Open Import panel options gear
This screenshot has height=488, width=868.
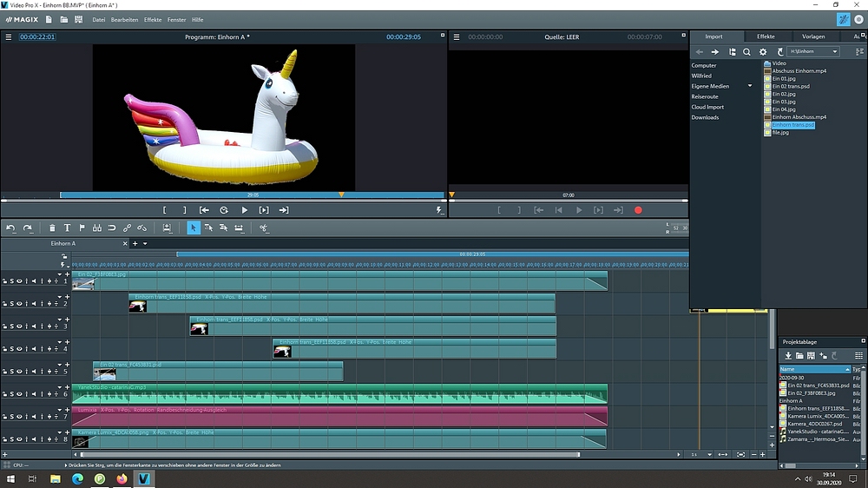click(x=763, y=51)
